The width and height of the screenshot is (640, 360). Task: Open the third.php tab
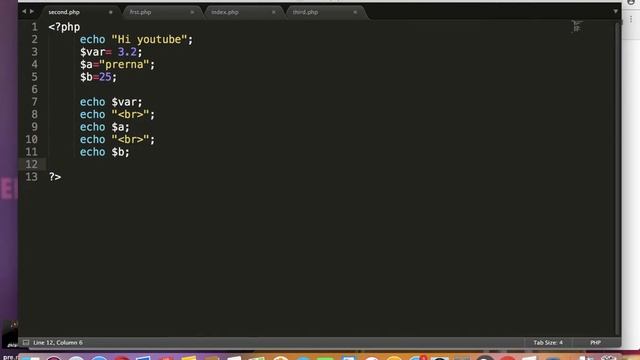305,12
